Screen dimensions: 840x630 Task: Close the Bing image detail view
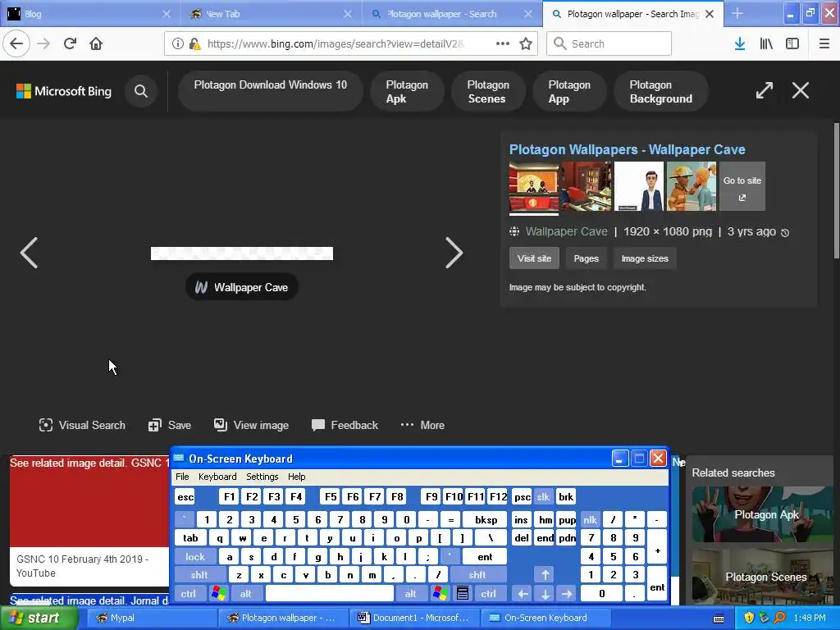tap(801, 90)
